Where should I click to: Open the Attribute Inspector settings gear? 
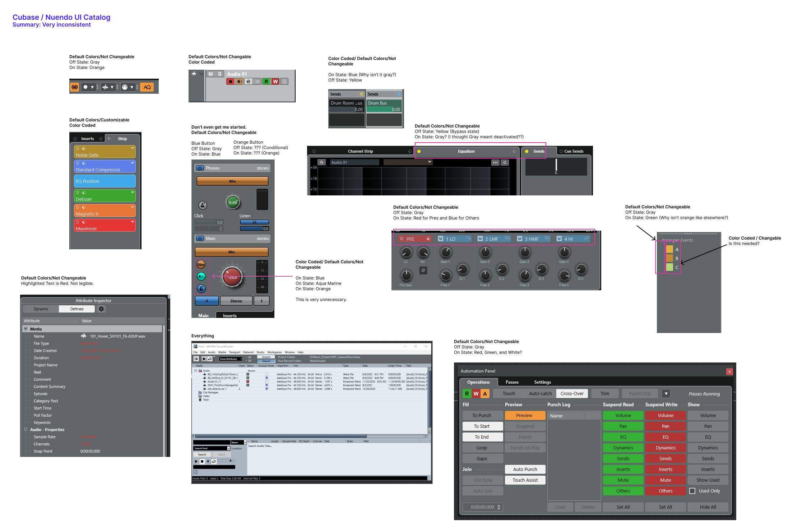click(101, 309)
